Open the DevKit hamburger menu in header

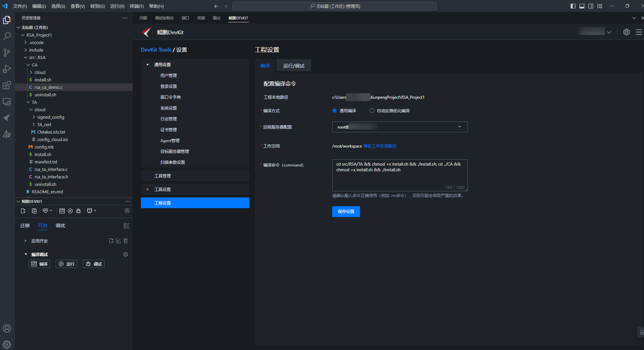639,32
